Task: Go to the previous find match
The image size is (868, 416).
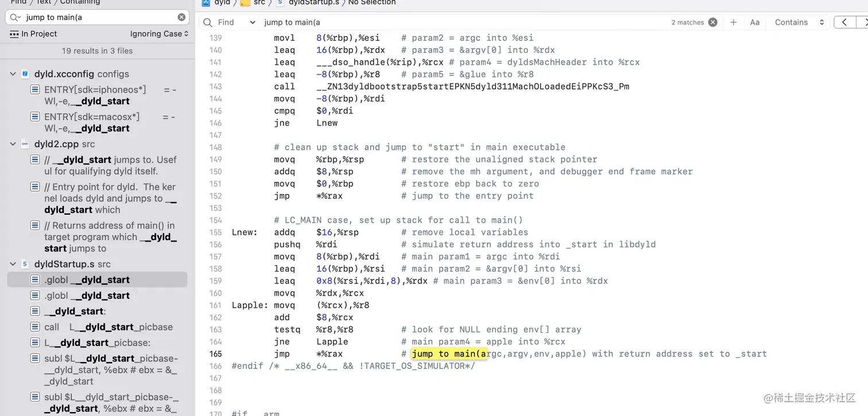Action: coord(844,22)
